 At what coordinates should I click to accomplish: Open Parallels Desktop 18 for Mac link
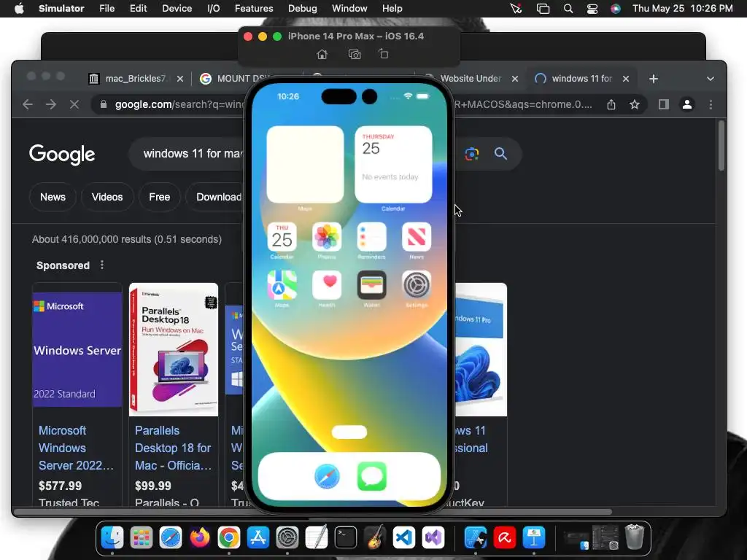point(173,448)
